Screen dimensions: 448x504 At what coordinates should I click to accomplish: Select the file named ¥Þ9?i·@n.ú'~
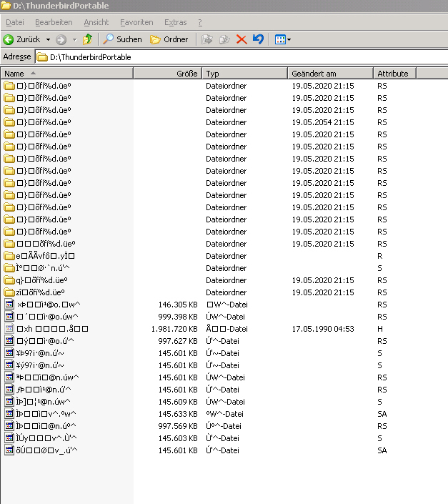click(x=34, y=353)
